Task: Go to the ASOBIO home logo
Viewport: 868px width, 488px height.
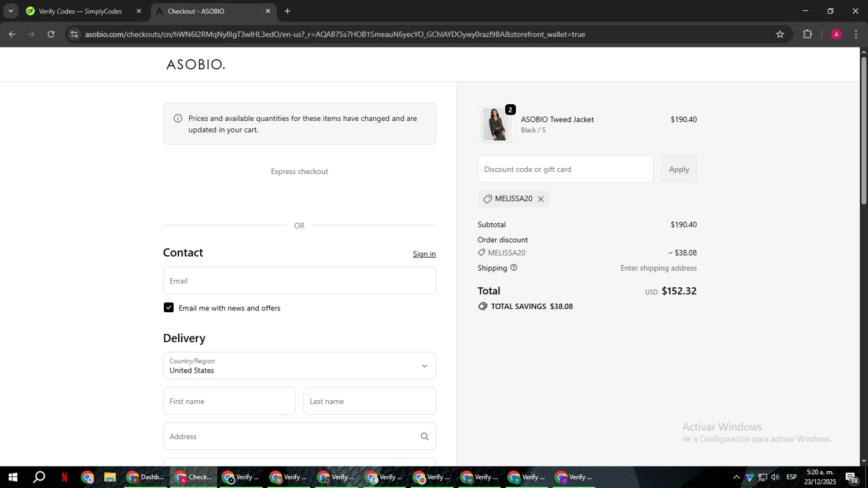Action: [x=196, y=65]
